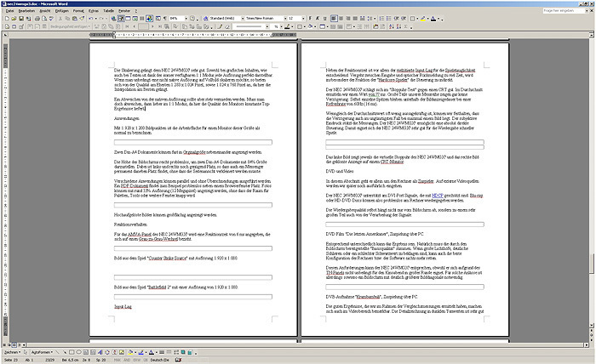The image size is (596, 364).
Task: Open the Times New Roman font dropdown
Action: pos(285,18)
